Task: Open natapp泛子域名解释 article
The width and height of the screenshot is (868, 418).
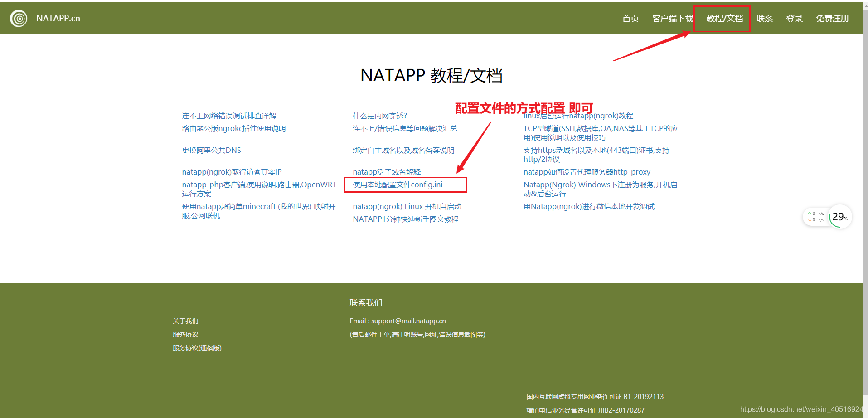Action: (x=387, y=172)
